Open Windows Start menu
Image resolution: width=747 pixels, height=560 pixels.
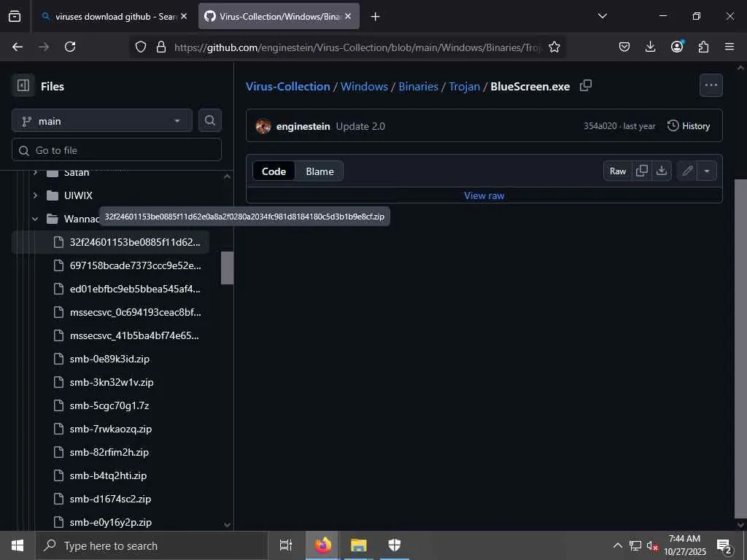click(18, 545)
